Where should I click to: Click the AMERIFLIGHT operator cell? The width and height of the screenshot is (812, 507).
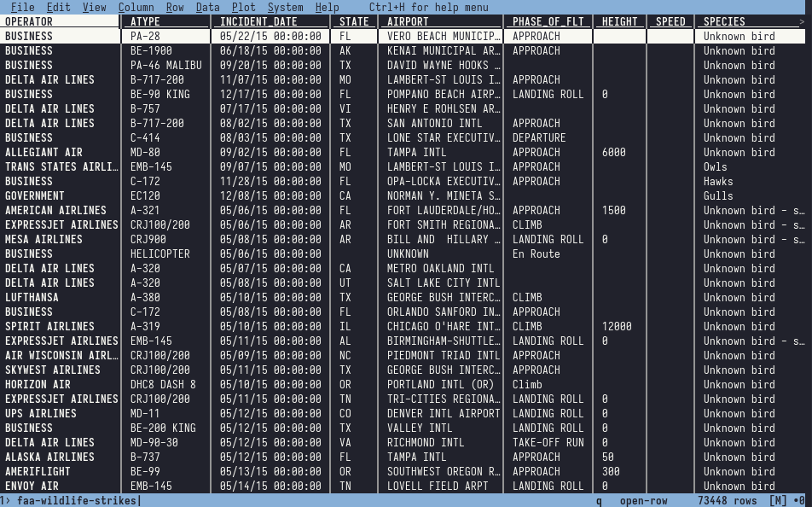[x=38, y=472]
